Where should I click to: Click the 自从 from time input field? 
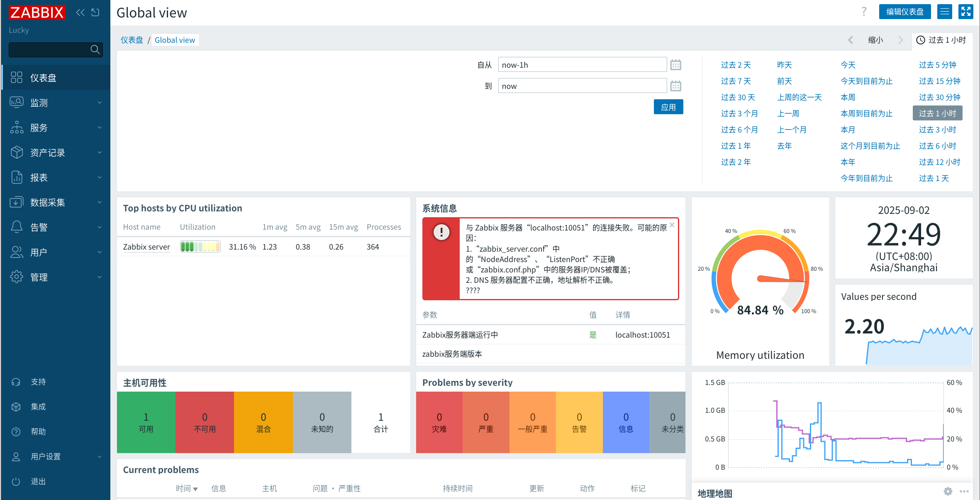pyautogui.click(x=582, y=65)
